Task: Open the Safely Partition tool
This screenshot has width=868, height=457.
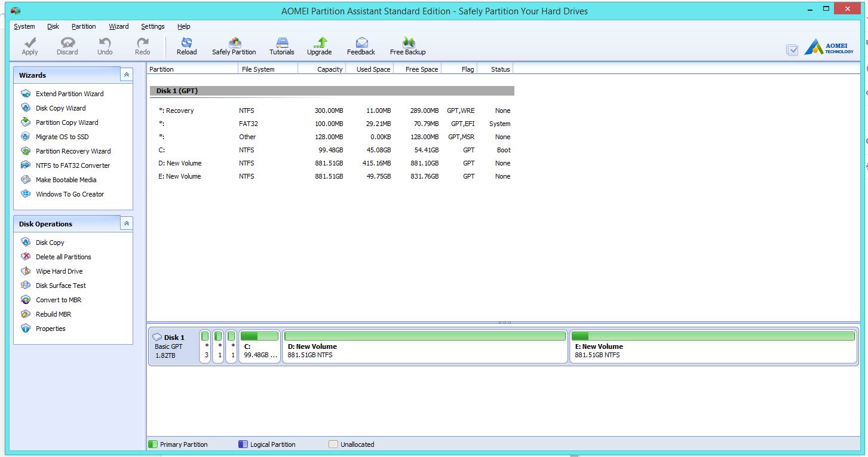Action: point(234,46)
